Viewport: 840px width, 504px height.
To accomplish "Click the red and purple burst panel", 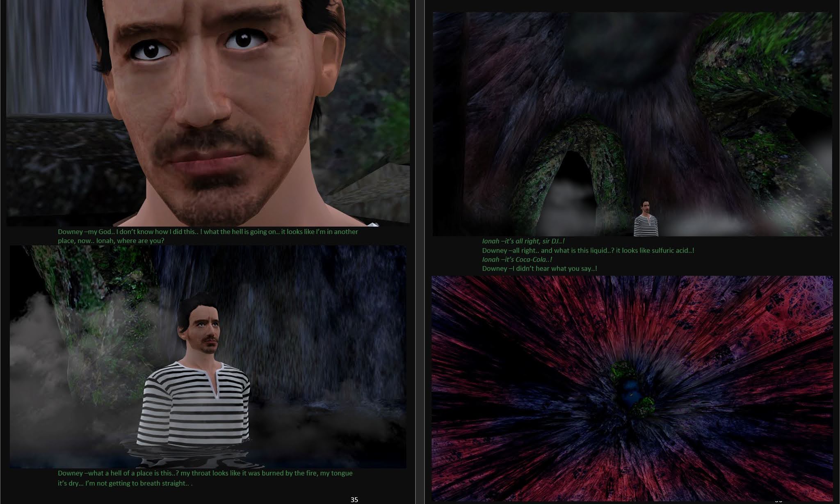I will click(632, 388).
